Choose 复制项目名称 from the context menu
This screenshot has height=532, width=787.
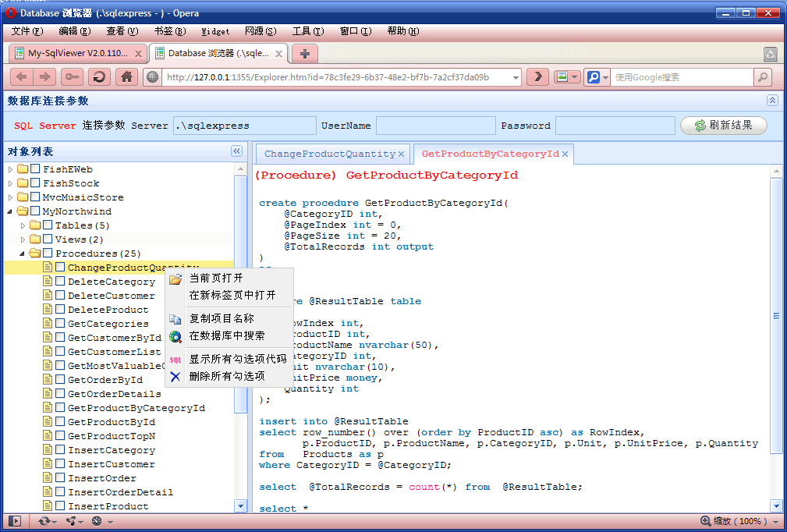pyautogui.click(x=229, y=318)
